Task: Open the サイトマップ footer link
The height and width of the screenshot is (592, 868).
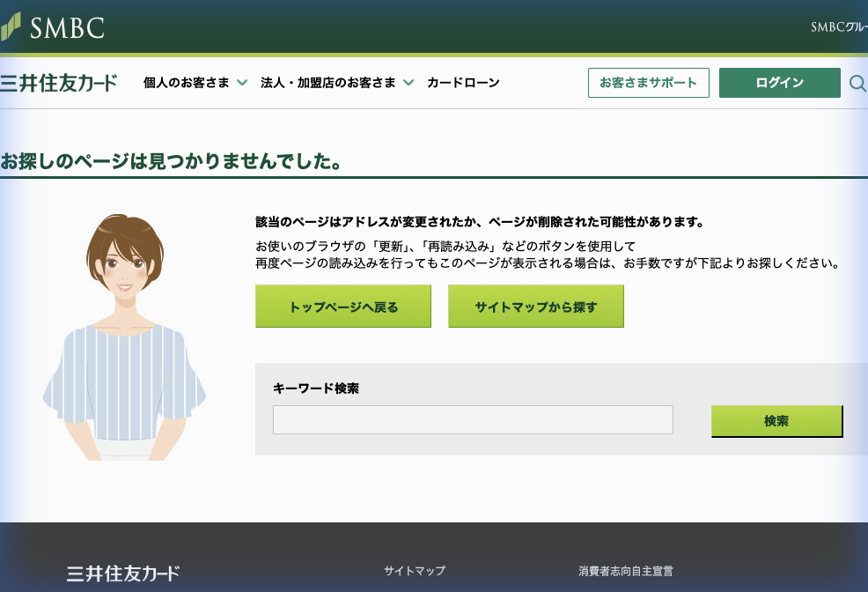Action: point(414,570)
